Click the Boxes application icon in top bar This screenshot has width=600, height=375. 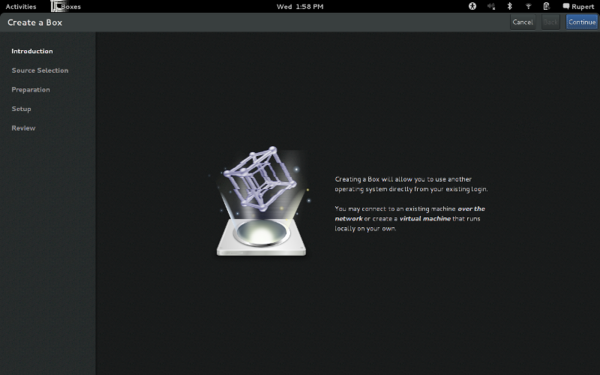pos(57,6)
